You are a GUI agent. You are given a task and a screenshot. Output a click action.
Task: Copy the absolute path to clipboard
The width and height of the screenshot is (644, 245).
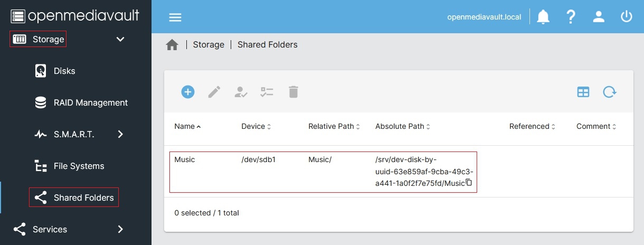[x=468, y=183]
